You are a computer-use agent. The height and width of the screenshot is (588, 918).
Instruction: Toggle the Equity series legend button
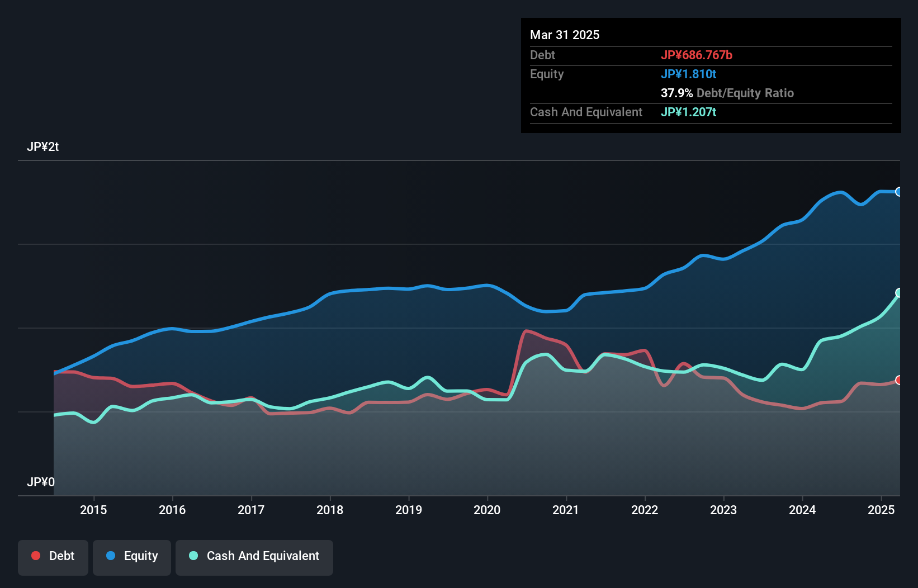click(132, 557)
